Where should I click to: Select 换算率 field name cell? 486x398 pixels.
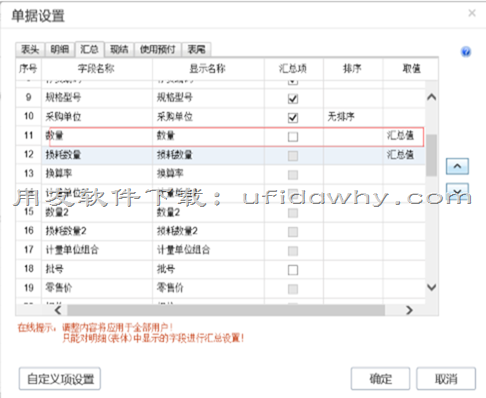pos(97,174)
